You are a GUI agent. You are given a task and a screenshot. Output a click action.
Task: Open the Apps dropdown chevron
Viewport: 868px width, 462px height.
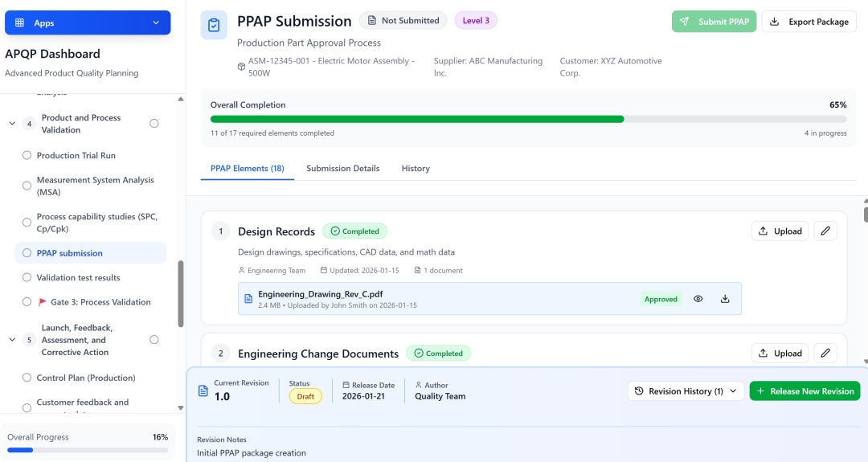click(x=156, y=22)
